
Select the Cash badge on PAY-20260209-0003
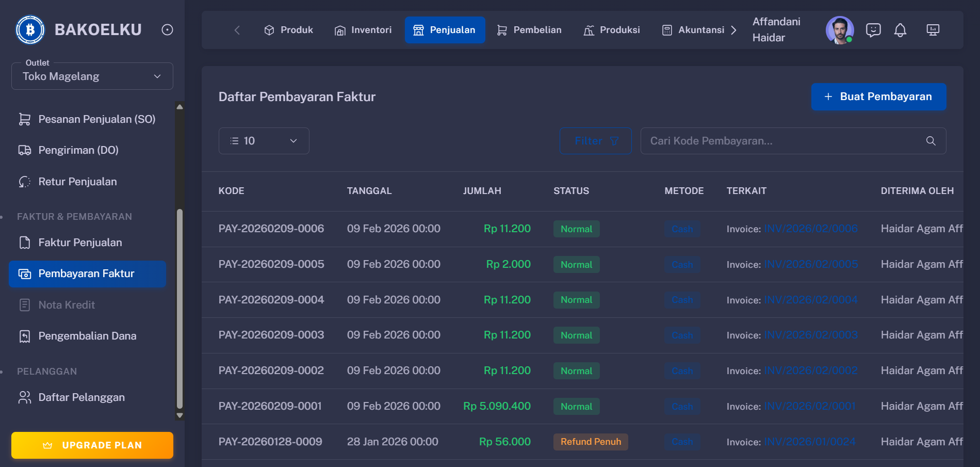682,335
